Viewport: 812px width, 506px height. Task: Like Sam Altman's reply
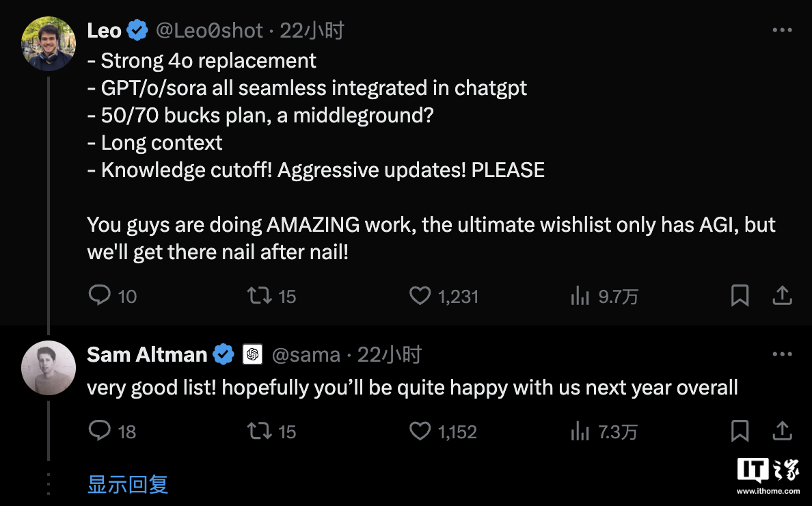420,431
